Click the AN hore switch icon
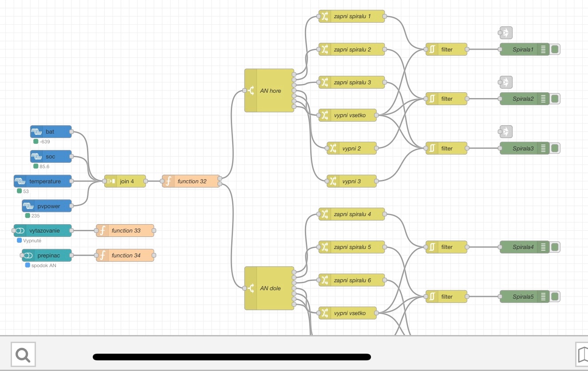This screenshot has width=588, height=371. tap(251, 91)
